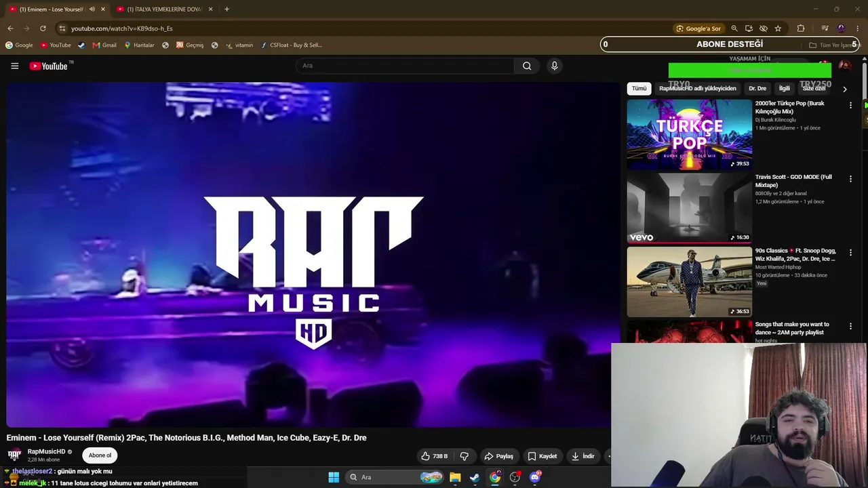Viewport: 868px width, 488px height.
Task: Like the video showing 738 B
Action: (x=434, y=456)
